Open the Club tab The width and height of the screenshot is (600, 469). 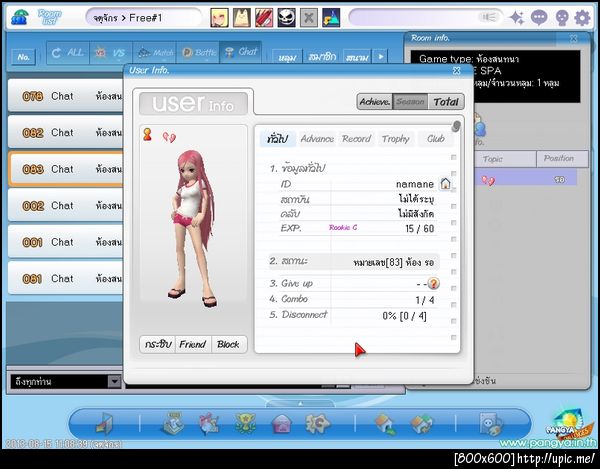click(436, 138)
